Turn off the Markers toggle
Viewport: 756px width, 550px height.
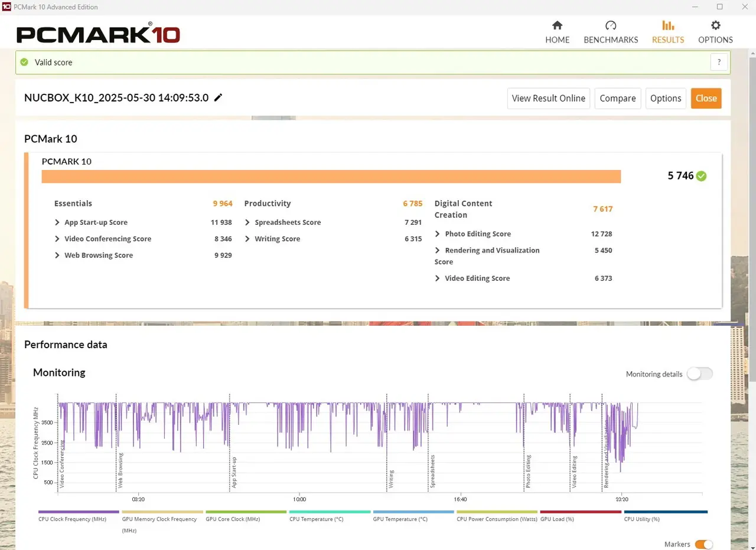(x=703, y=544)
